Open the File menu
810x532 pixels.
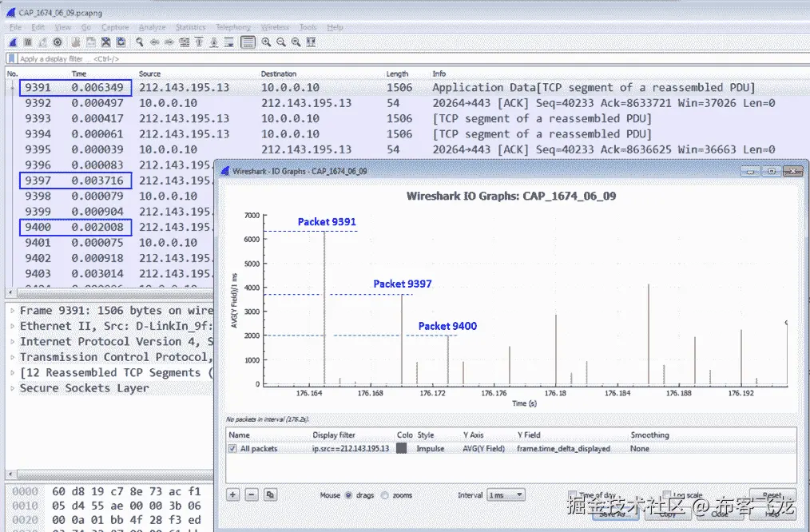click(15, 27)
